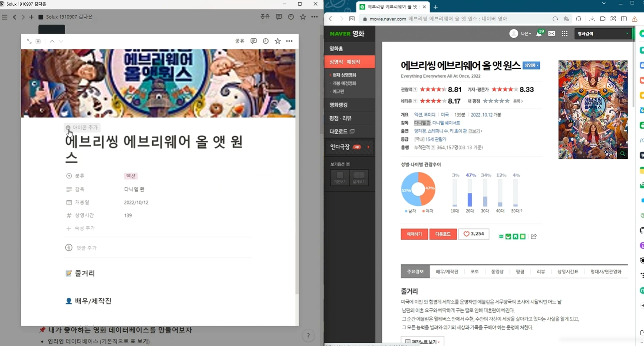The width and height of the screenshot is (644, 346).
Task: Open the Notion sidebar hamburger menu
Action: pos(5,17)
